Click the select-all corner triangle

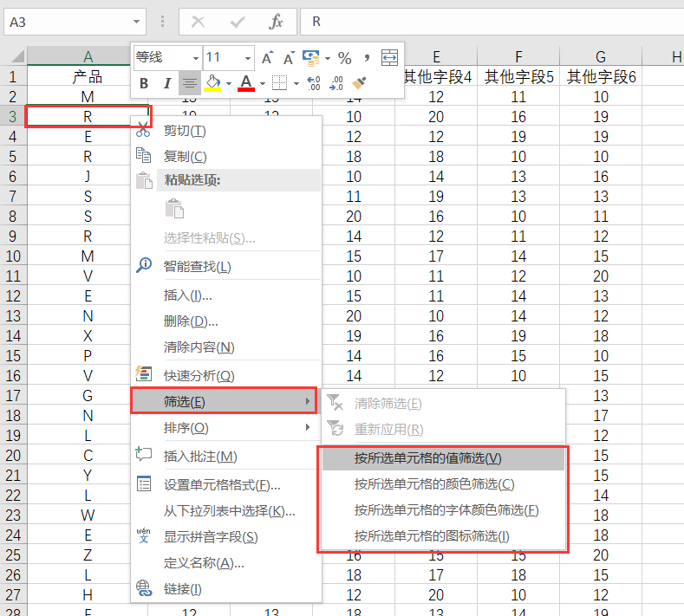click(17, 56)
